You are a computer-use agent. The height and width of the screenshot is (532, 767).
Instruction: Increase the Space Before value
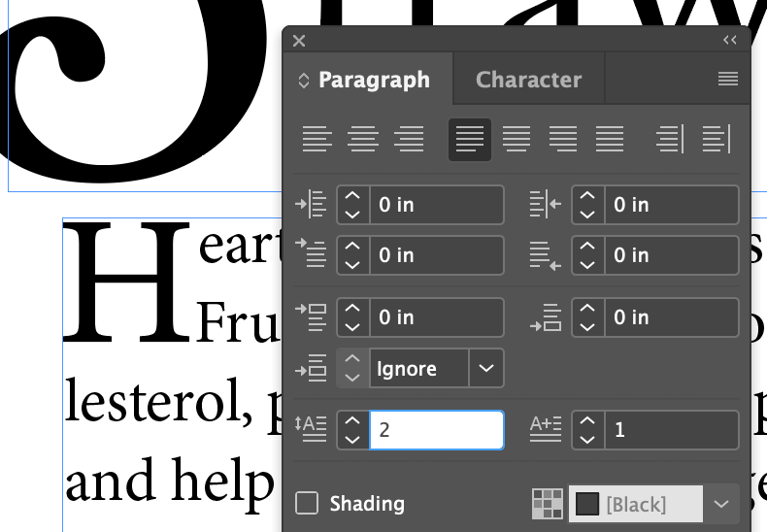pyautogui.click(x=352, y=309)
